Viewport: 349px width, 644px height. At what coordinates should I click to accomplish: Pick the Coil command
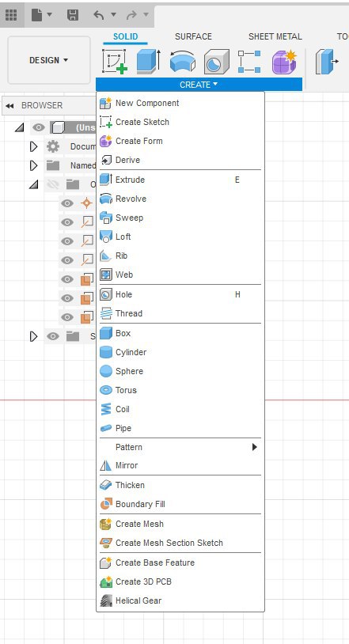180,409
